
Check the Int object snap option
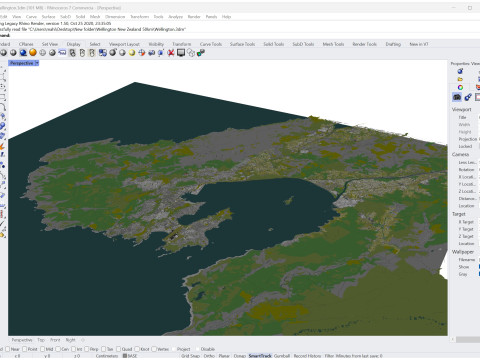pos(73,349)
